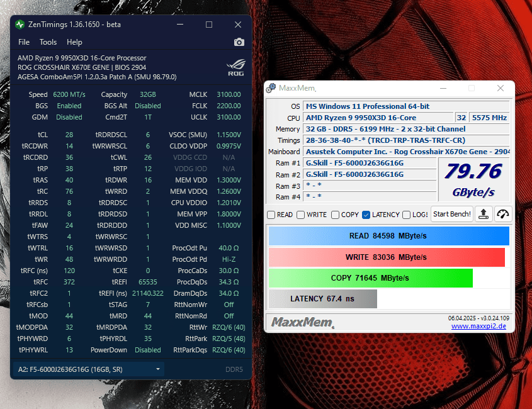
Task: Toggle the LOG! checkbox in MaxxMem
Action: click(x=407, y=215)
